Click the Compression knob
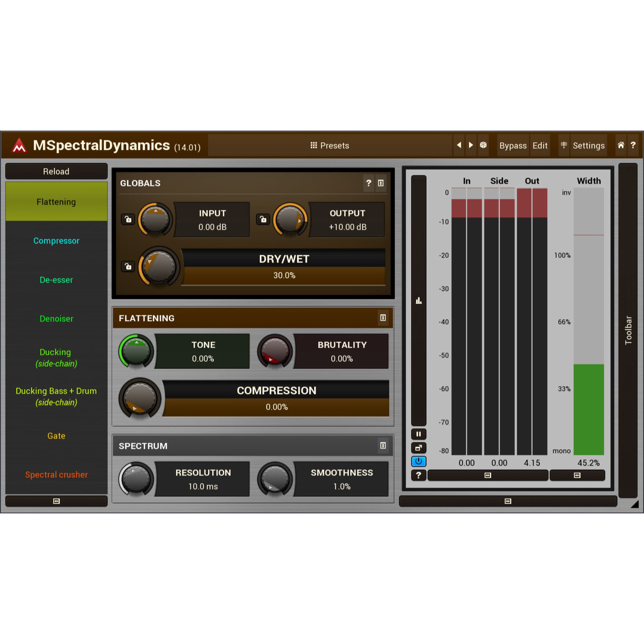This screenshot has height=644, width=644. [140, 398]
